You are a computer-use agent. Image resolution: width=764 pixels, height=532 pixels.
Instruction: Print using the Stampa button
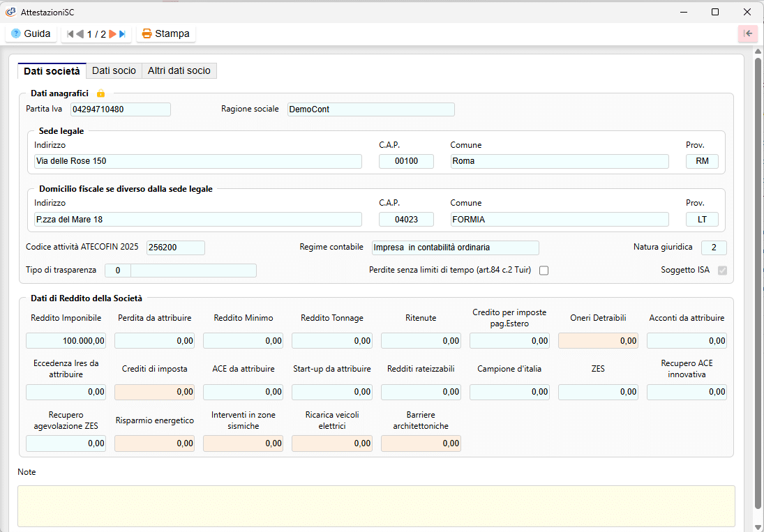pyautogui.click(x=165, y=33)
